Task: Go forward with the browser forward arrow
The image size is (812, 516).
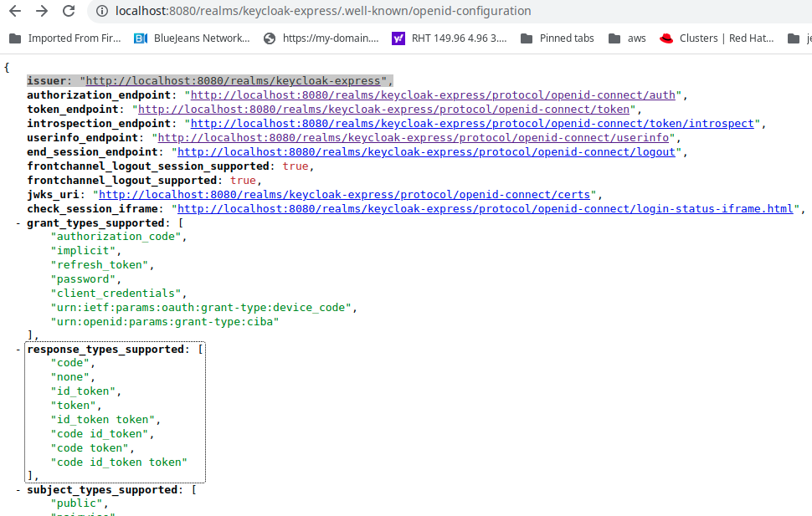Action: tap(42, 11)
